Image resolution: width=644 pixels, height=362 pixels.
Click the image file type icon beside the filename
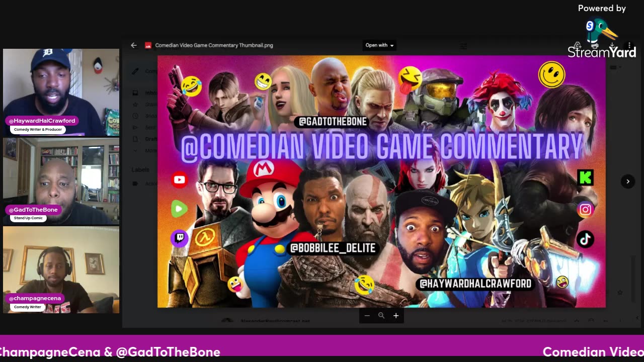point(148,45)
